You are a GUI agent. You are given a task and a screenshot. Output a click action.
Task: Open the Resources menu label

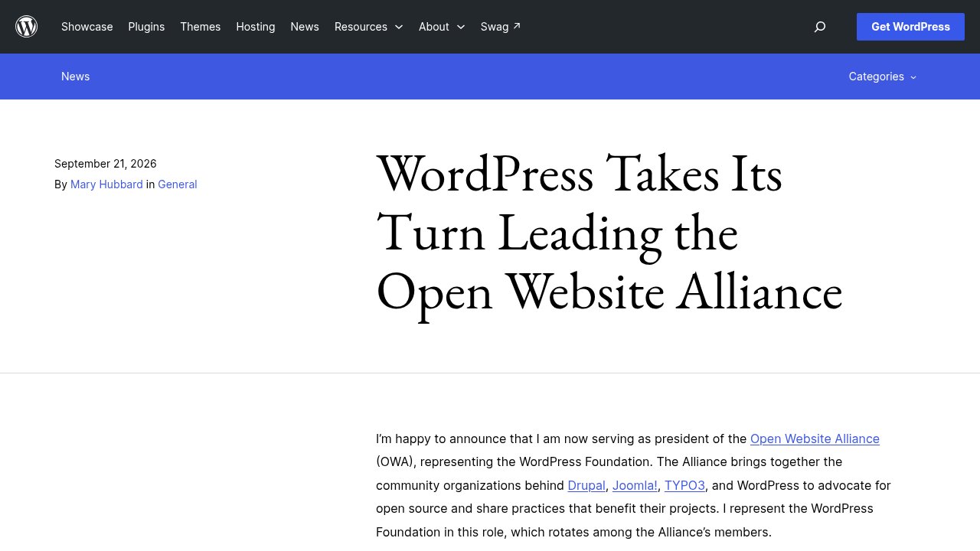point(361,27)
